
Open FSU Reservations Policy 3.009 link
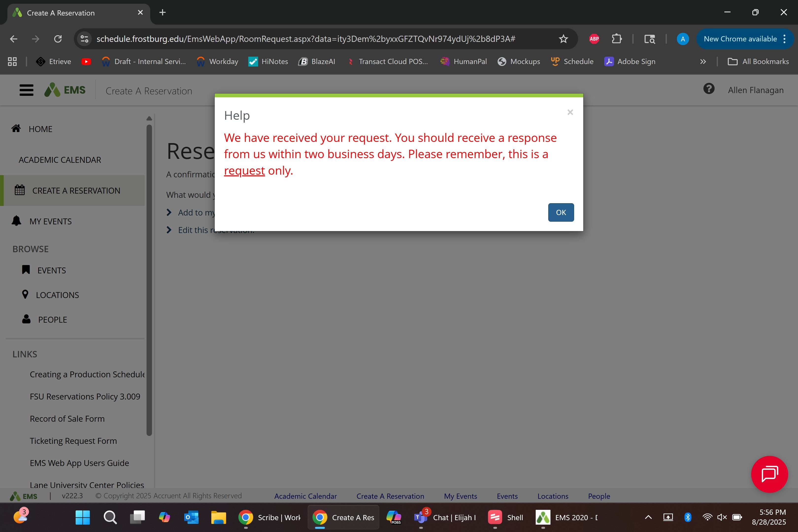pyautogui.click(x=85, y=396)
